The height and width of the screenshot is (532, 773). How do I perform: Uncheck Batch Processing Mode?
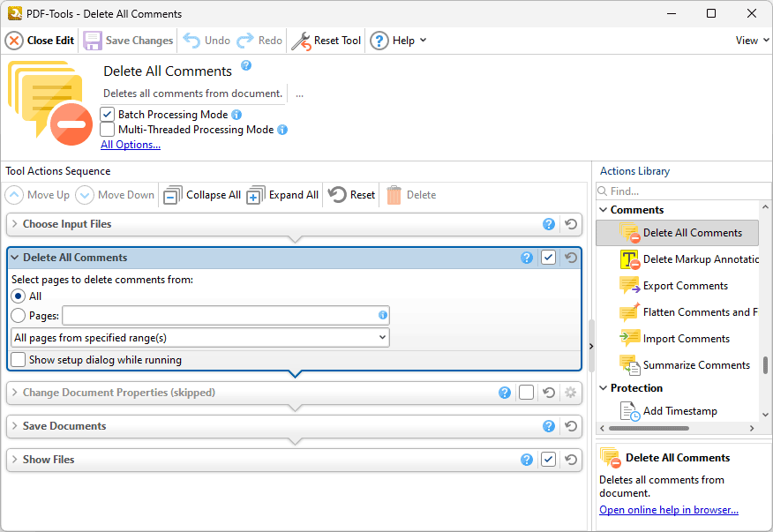pyautogui.click(x=108, y=115)
